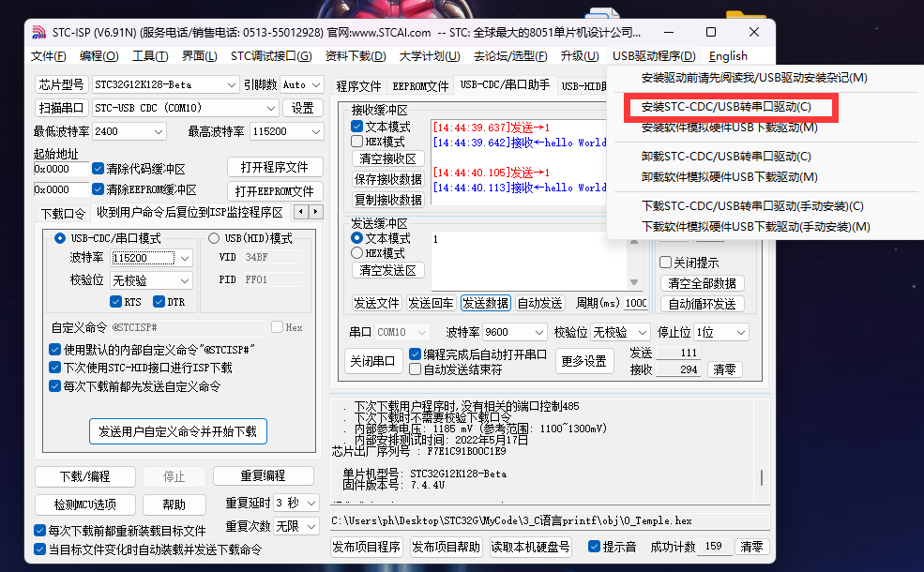Screen dimensions: 924x572
Task: Open the serial assistant 波特率 9600 dropdown
Action: [538, 332]
